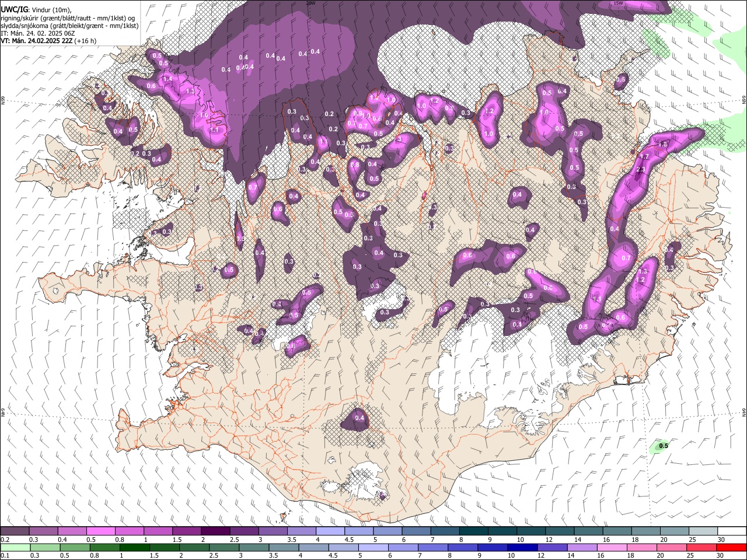Pick the upper legend swatch between 1.5 and 2
This screenshot has width=747, height=560.
click(187, 531)
